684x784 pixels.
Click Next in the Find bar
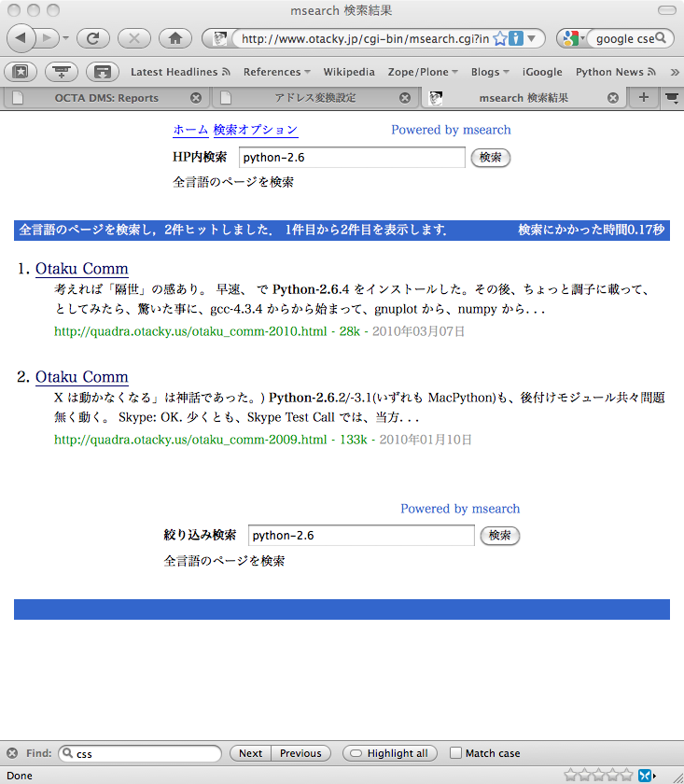click(250, 753)
